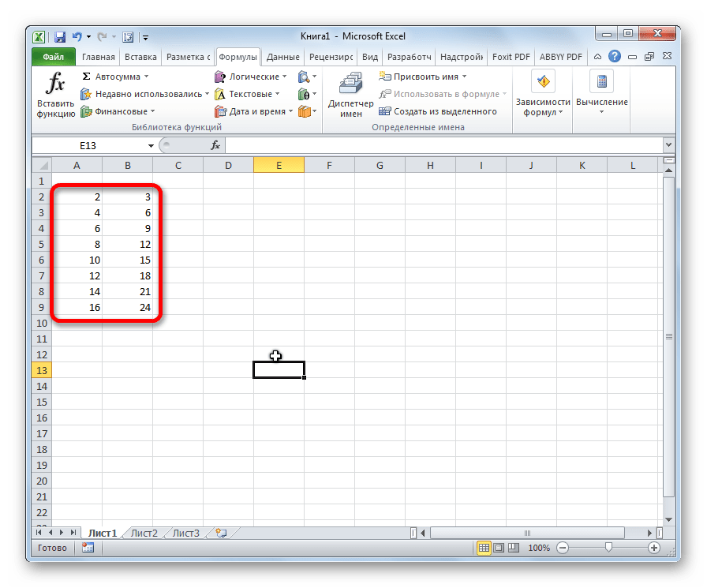
Task: Open the Name Box dropdown arrow
Action: [x=151, y=146]
